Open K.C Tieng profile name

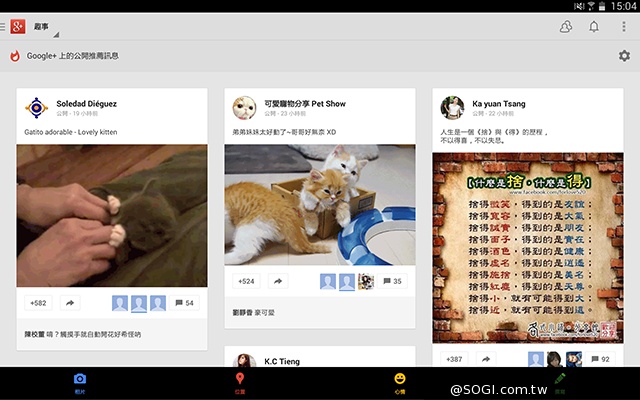282,361
